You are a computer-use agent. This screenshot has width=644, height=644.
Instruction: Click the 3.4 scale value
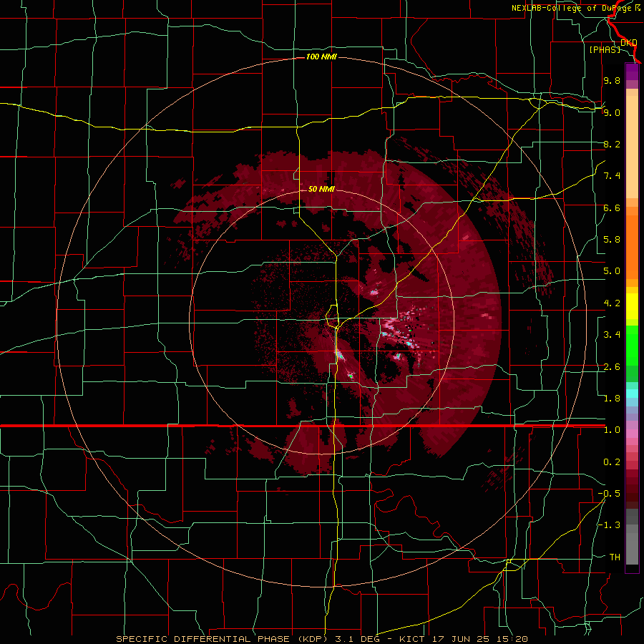pyautogui.click(x=612, y=335)
